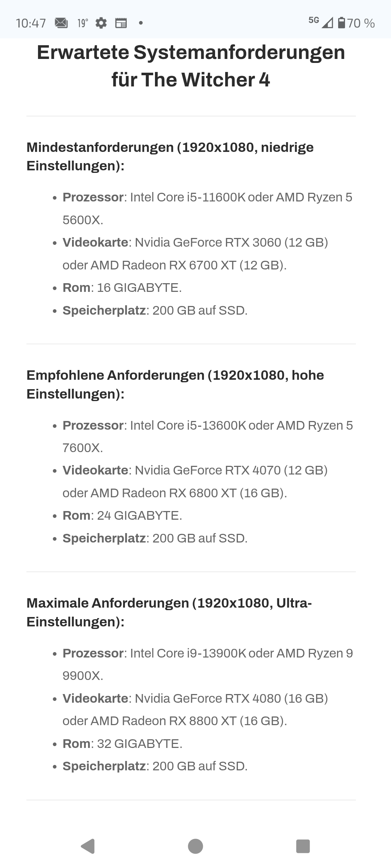Tap the 19° weather temperature indicator
391x868 pixels.
click(x=83, y=23)
